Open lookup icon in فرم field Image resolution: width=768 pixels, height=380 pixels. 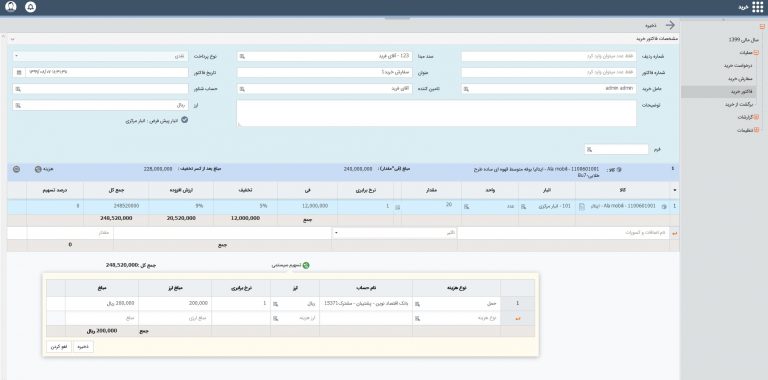pos(589,149)
